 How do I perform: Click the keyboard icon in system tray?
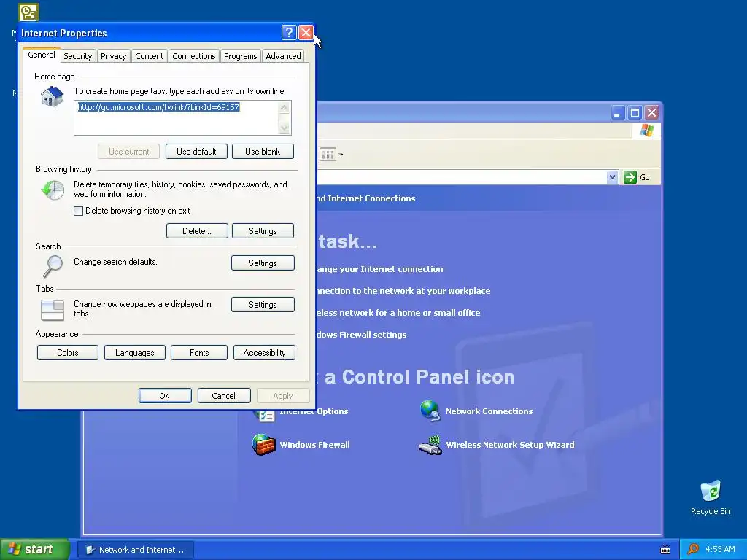(665, 550)
